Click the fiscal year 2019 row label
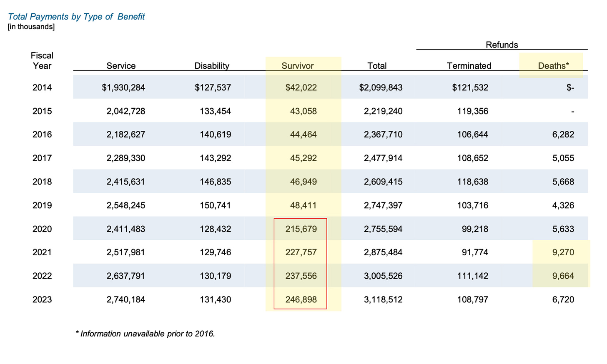 (x=42, y=205)
